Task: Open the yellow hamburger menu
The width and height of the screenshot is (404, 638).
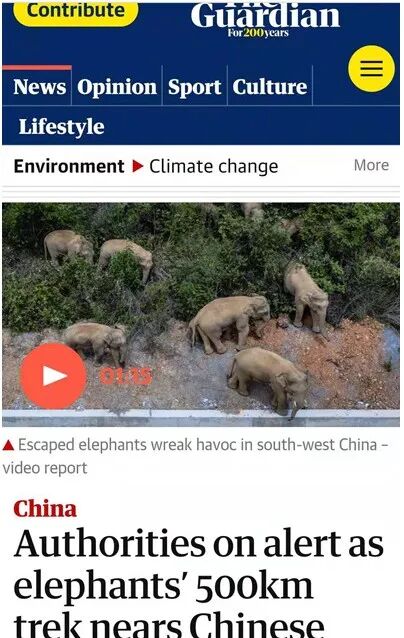Action: click(x=371, y=69)
